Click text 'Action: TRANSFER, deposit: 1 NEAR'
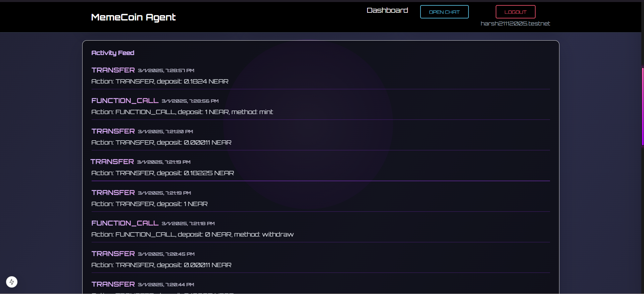Image resolution: width=644 pixels, height=294 pixels. pyautogui.click(x=149, y=204)
